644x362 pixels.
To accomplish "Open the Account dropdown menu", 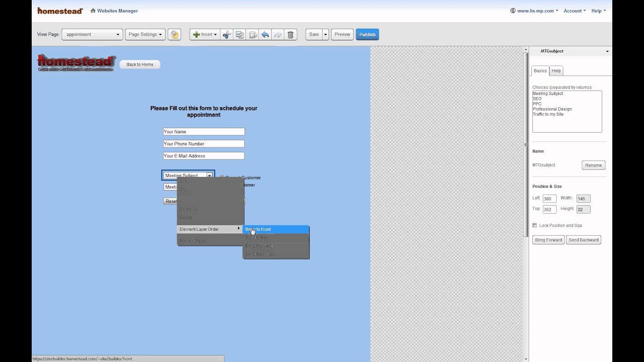I will point(575,11).
